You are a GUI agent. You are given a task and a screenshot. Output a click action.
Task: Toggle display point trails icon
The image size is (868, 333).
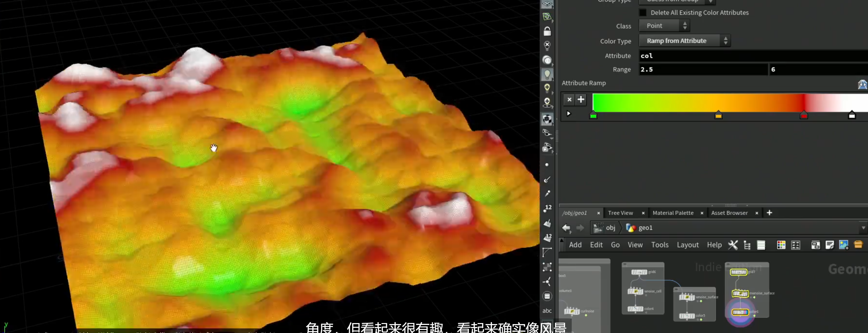point(547,193)
